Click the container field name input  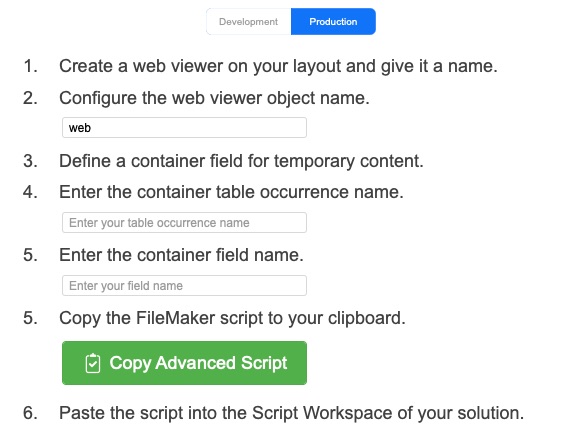[x=185, y=286]
